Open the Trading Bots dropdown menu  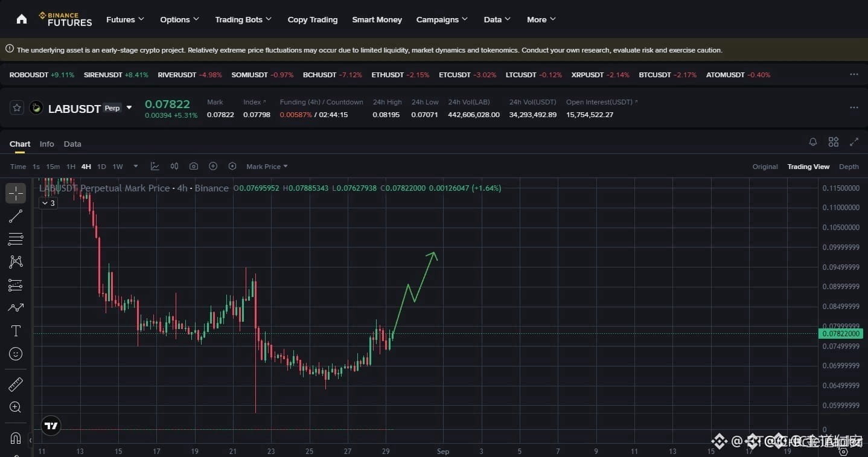point(243,19)
